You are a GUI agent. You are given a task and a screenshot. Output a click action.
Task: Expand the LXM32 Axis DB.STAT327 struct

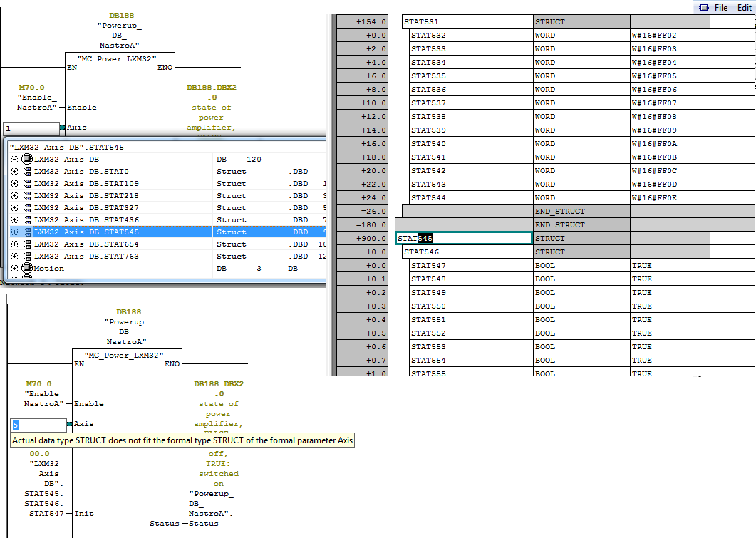[14, 208]
